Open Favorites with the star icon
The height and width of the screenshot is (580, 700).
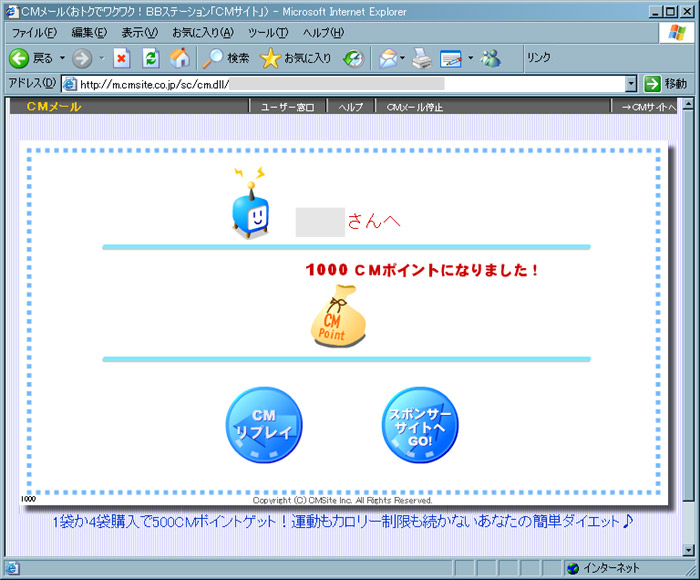(x=271, y=58)
